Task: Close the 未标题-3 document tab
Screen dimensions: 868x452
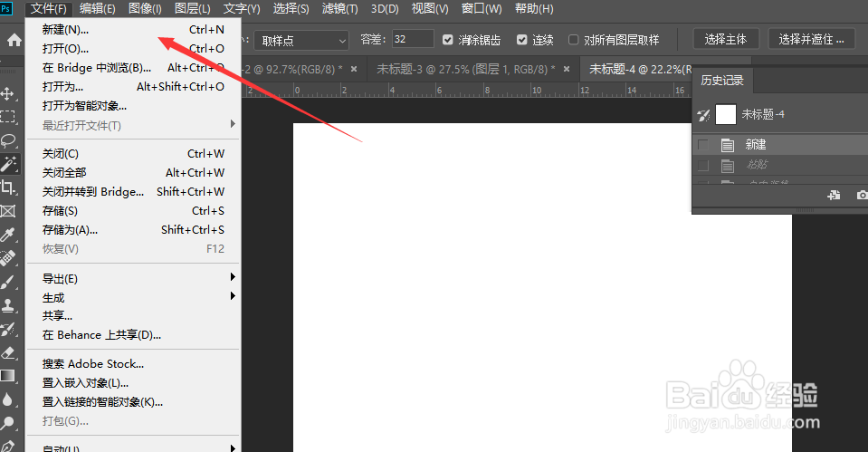Action: tap(567, 69)
